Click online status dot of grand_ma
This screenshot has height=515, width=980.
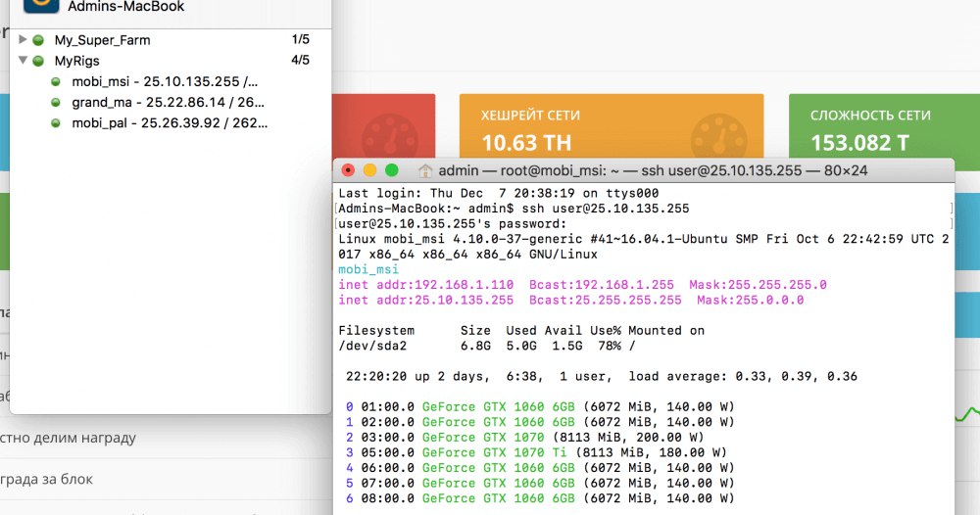click(56, 103)
